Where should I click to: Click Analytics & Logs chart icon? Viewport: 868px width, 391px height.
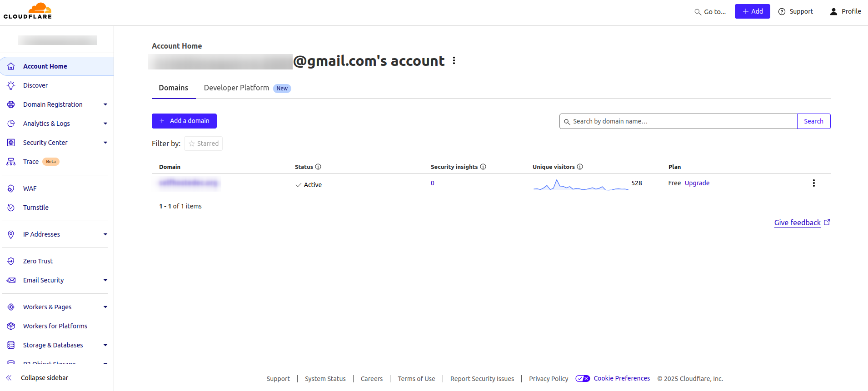coord(11,124)
